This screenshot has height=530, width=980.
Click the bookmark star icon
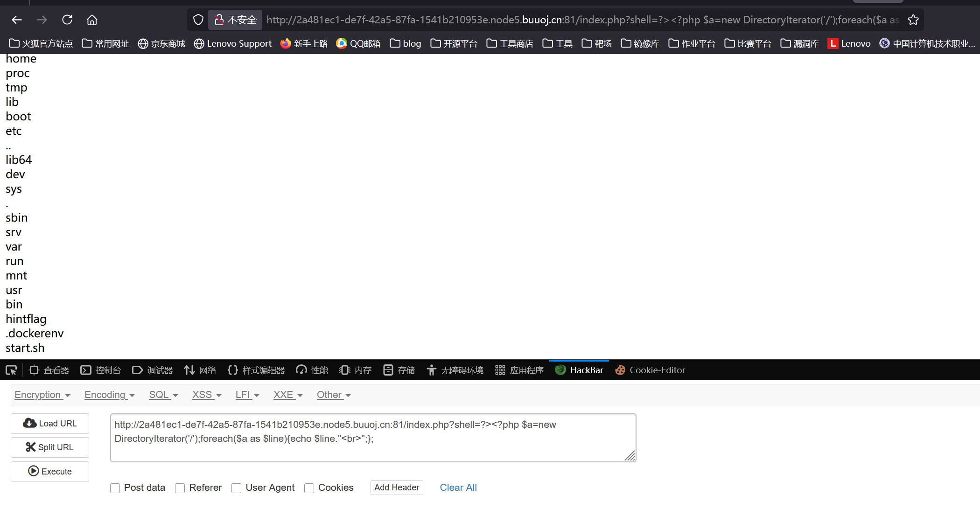pos(913,20)
